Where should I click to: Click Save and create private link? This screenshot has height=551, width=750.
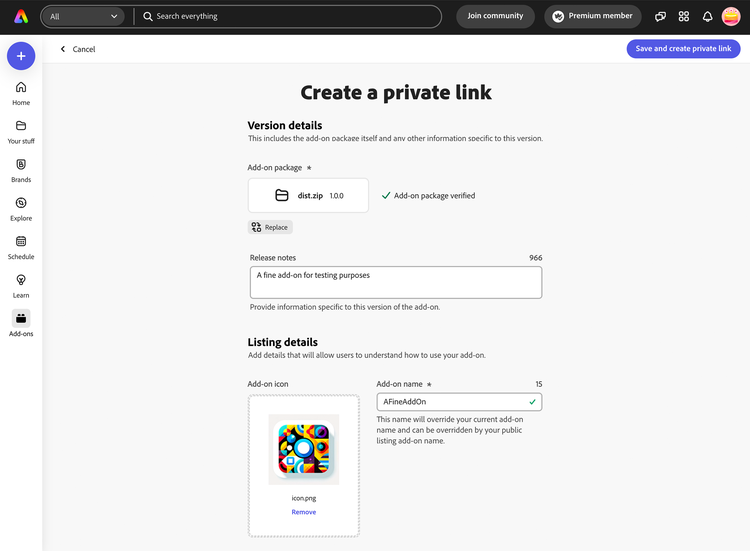point(683,49)
